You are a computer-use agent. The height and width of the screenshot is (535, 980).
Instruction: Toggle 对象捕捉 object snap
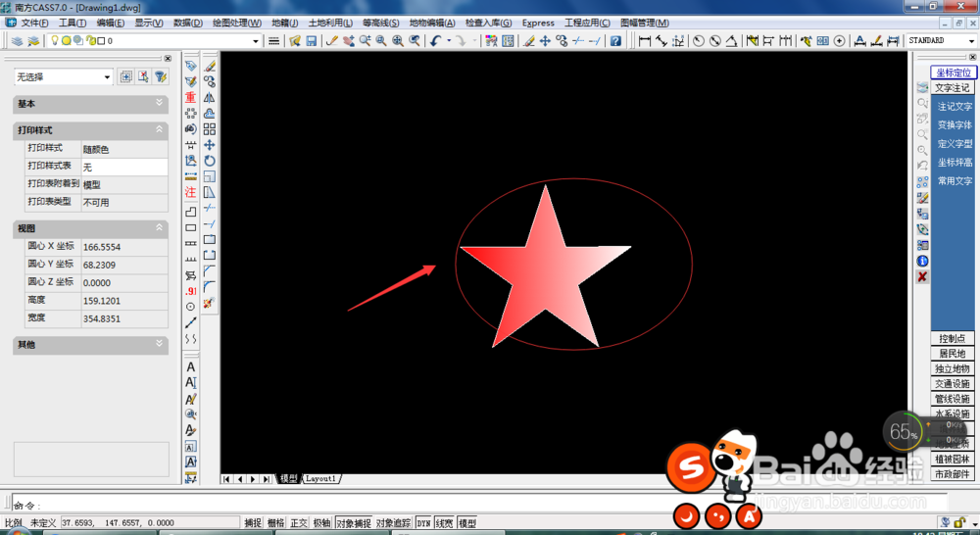(x=354, y=523)
